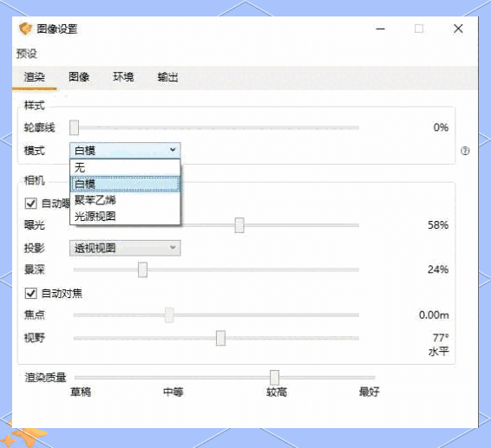
Task: Click the 77° field of view value
Action: point(441,338)
